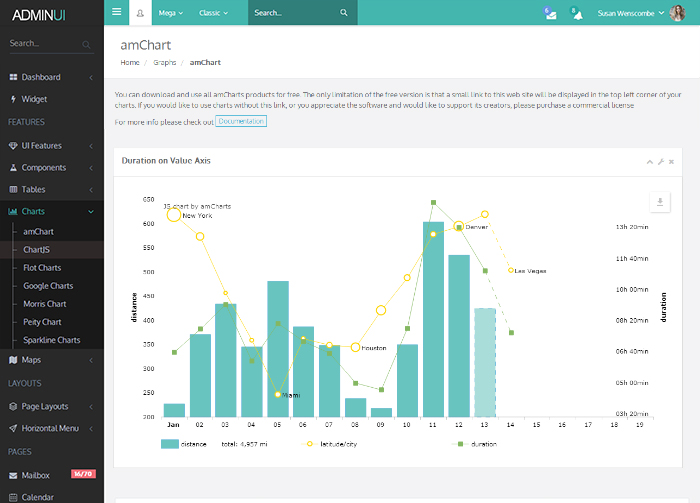This screenshot has height=503, width=700.
Task: Collapse the Duration on Value Axis panel
Action: pos(650,161)
